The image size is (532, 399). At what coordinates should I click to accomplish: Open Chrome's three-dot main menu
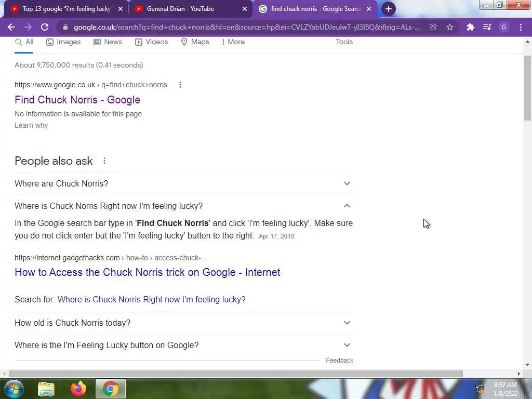coord(521,27)
